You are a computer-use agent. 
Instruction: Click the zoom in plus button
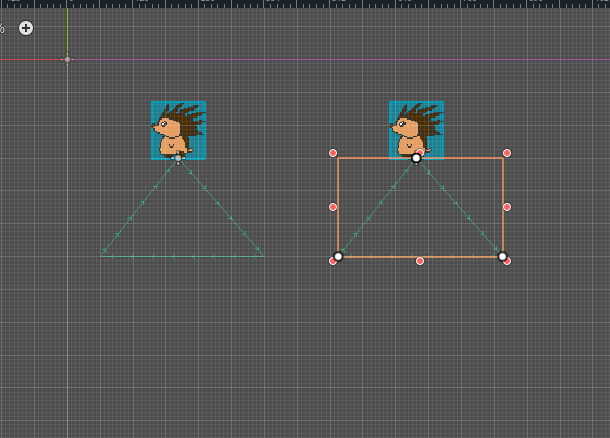coord(26,28)
